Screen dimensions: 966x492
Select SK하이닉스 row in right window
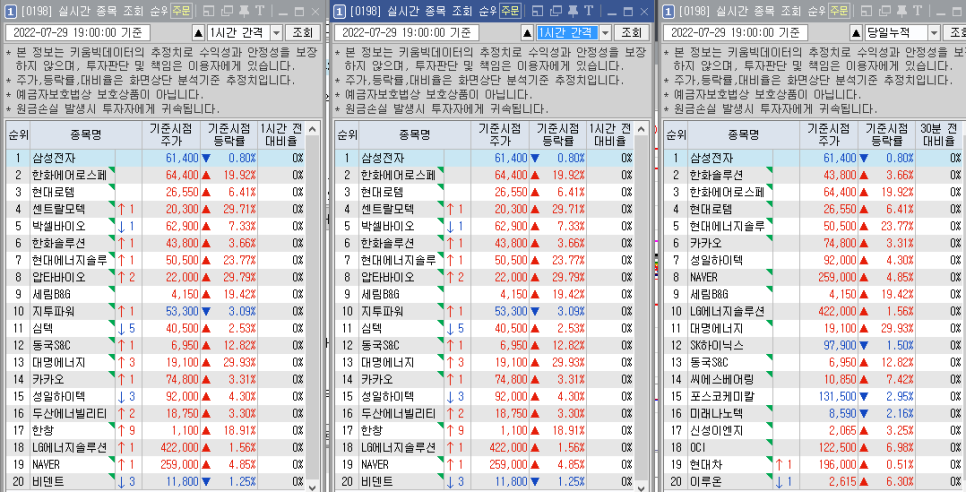[814, 345]
